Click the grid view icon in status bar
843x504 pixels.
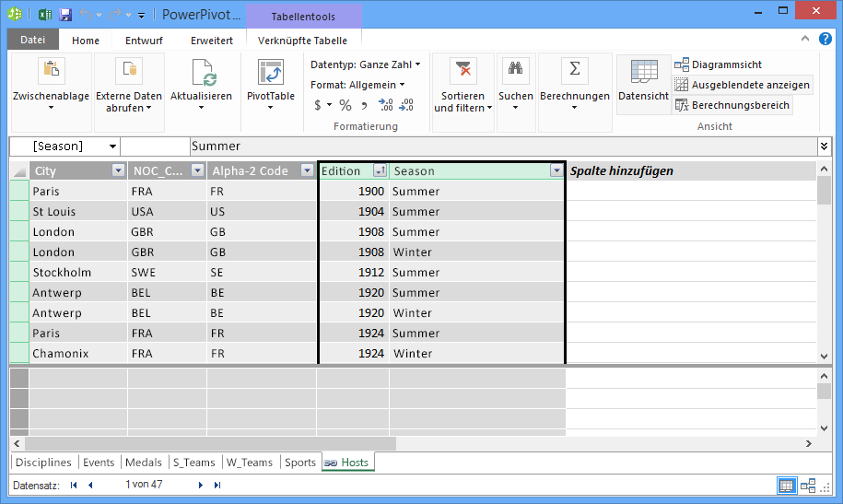point(787,486)
